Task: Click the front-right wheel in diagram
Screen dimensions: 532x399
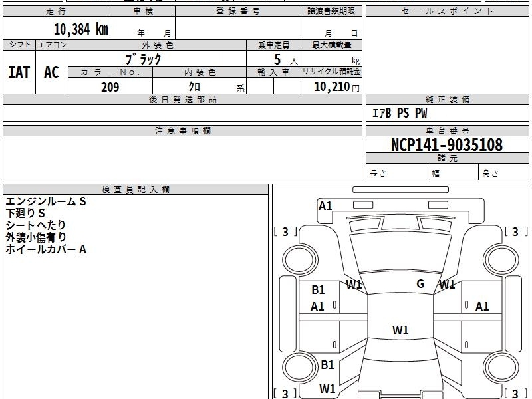Action: coord(501,260)
